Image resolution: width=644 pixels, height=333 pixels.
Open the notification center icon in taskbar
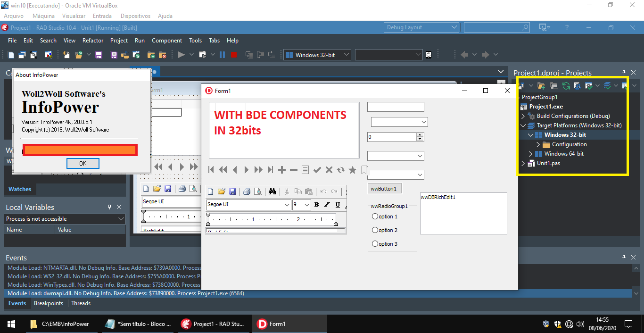coord(628,324)
